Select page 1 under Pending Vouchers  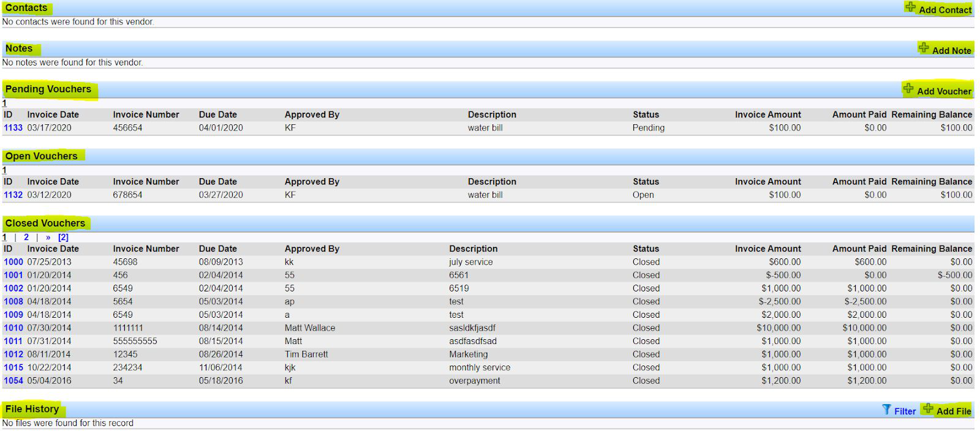(4, 103)
